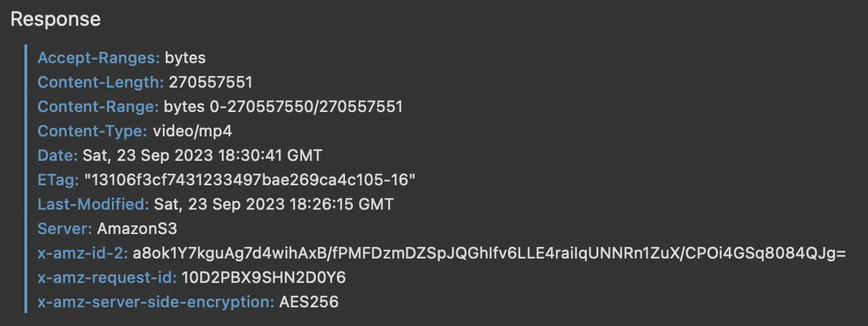Click the Content-Range header name
Screen dimensions: 868x326
[98, 106]
